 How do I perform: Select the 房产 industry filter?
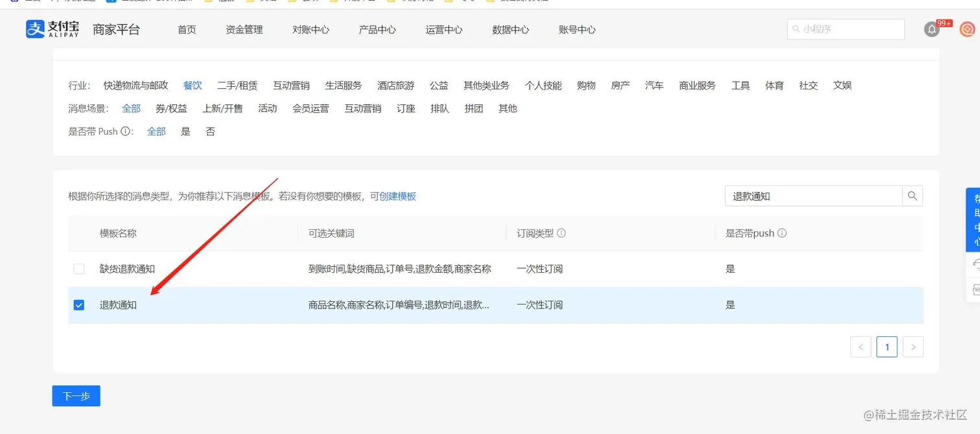620,86
